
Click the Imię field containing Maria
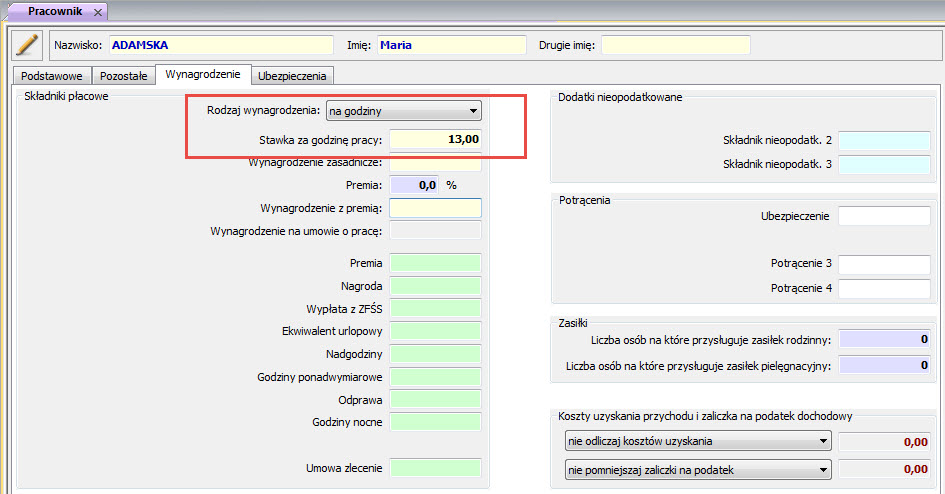451,45
